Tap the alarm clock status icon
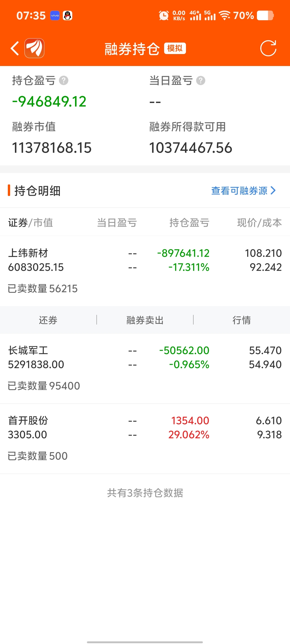Viewport: 290px width, 644px height. [164, 16]
